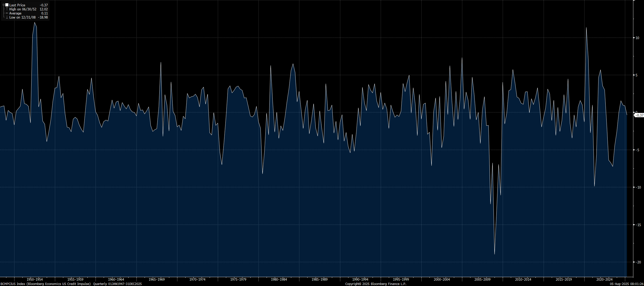Click the white Last Price color swatch
Screen dimensions: 644x286
point(7,5)
